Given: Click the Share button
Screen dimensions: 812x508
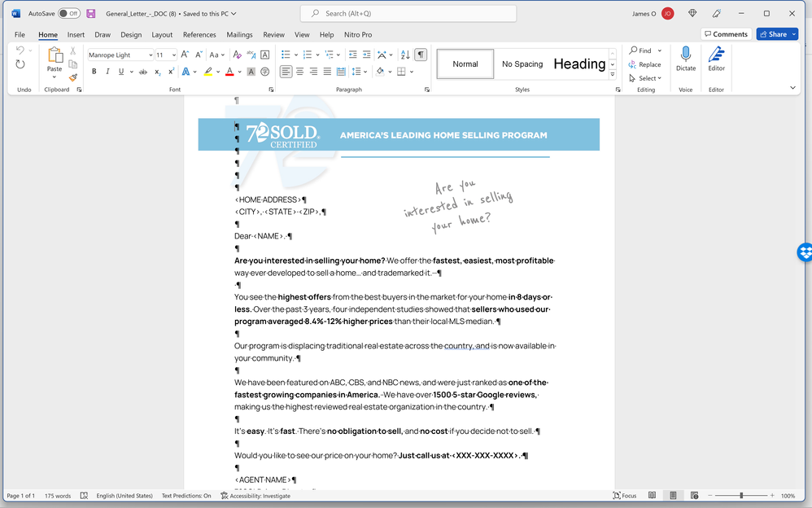Looking at the screenshot, I should point(775,33).
